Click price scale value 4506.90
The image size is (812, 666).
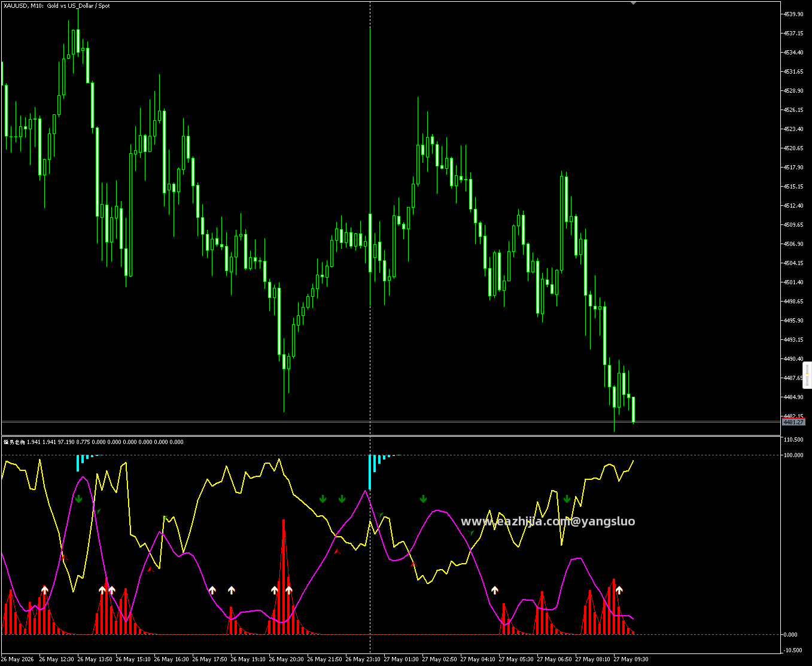click(x=793, y=244)
